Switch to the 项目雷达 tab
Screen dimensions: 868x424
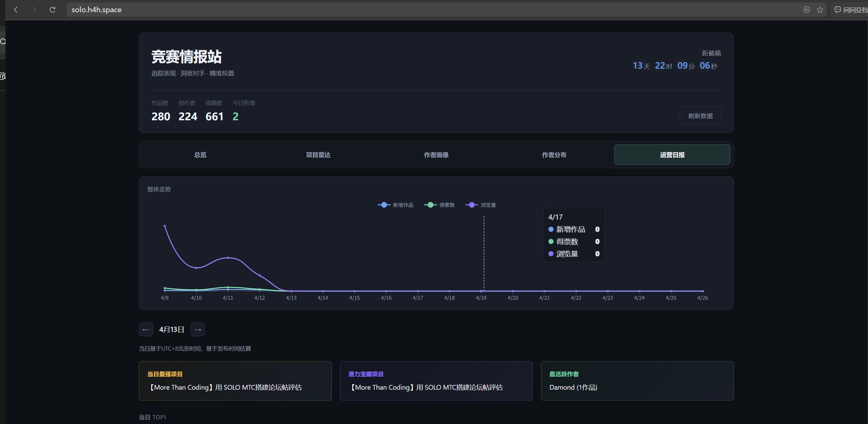[318, 155]
